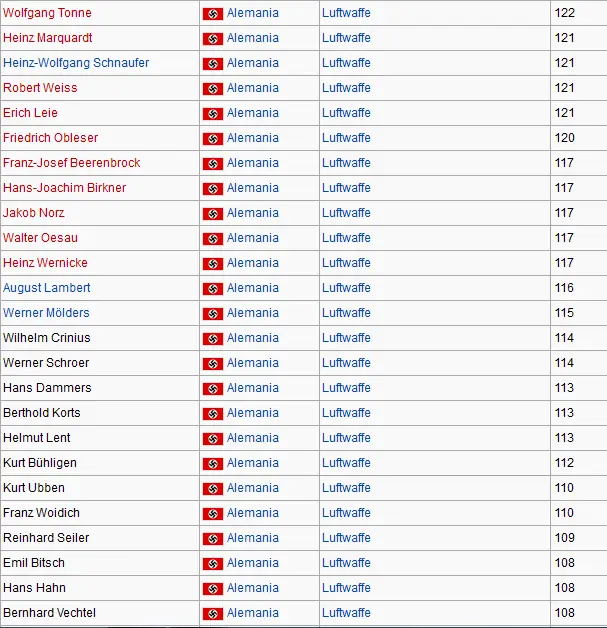Image resolution: width=607 pixels, height=628 pixels.
Task: Click the flag icon in Jakob Norz's row
Action: (213, 214)
